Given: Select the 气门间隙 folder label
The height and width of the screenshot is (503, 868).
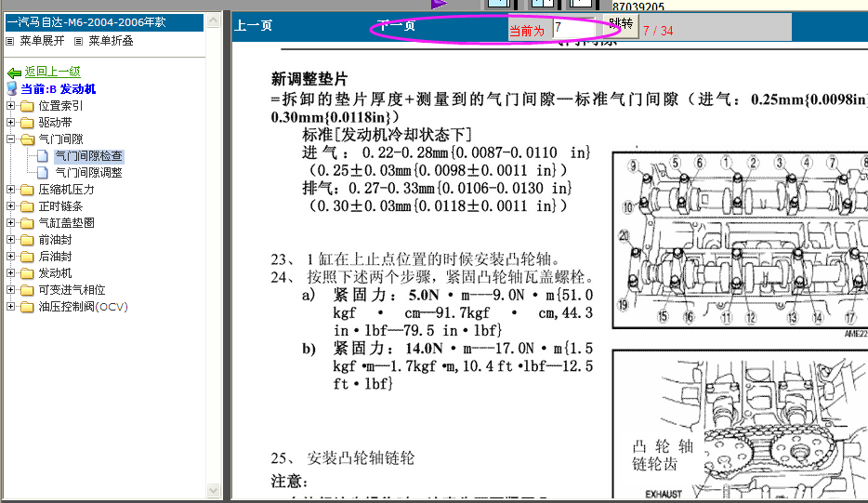Looking at the screenshot, I should [60, 139].
